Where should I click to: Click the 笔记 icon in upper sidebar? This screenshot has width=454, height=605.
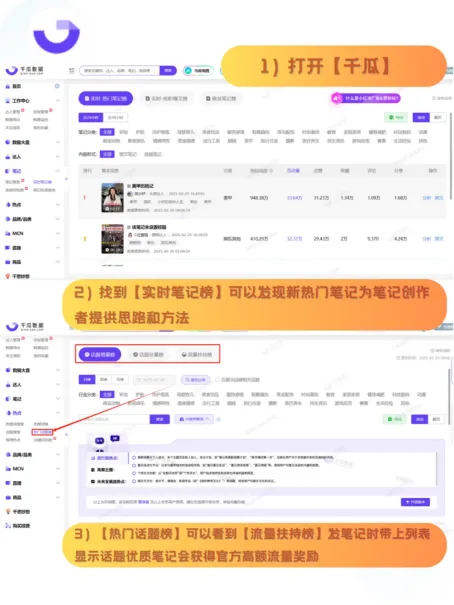coord(7,171)
